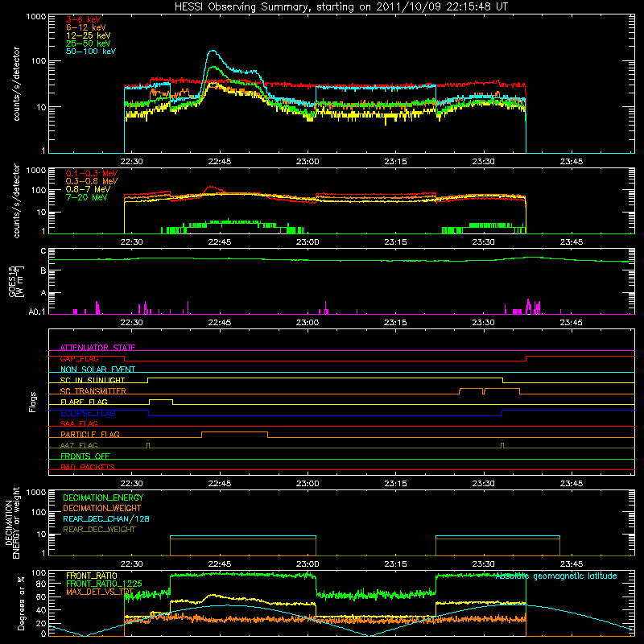Screen dimensions: 644x644
Task: Click the 0.3-0.8 MeV legend entry
Action: [92, 181]
